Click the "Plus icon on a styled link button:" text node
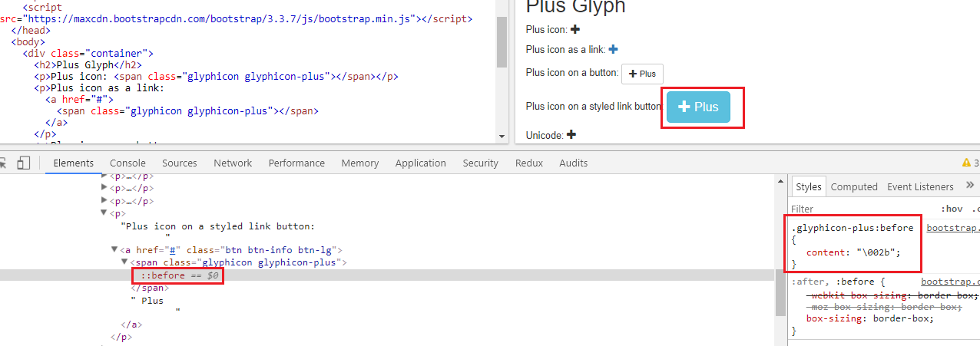The height and width of the screenshot is (346, 980). (218, 226)
